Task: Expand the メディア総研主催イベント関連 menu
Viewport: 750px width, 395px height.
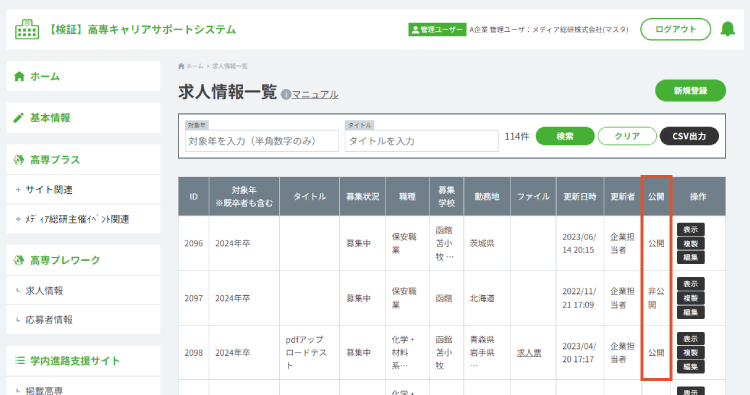Action: point(83,219)
